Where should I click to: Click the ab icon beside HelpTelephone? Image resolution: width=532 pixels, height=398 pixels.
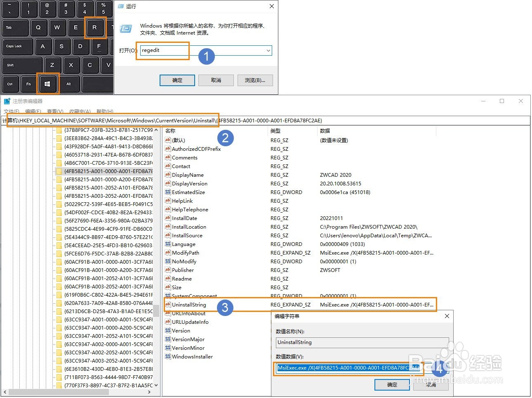[167, 209]
